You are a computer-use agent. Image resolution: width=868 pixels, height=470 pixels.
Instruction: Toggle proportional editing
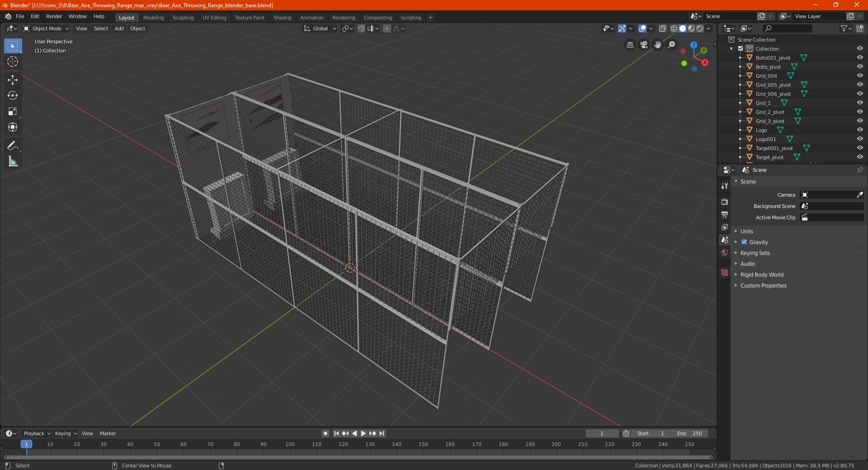[x=387, y=28]
